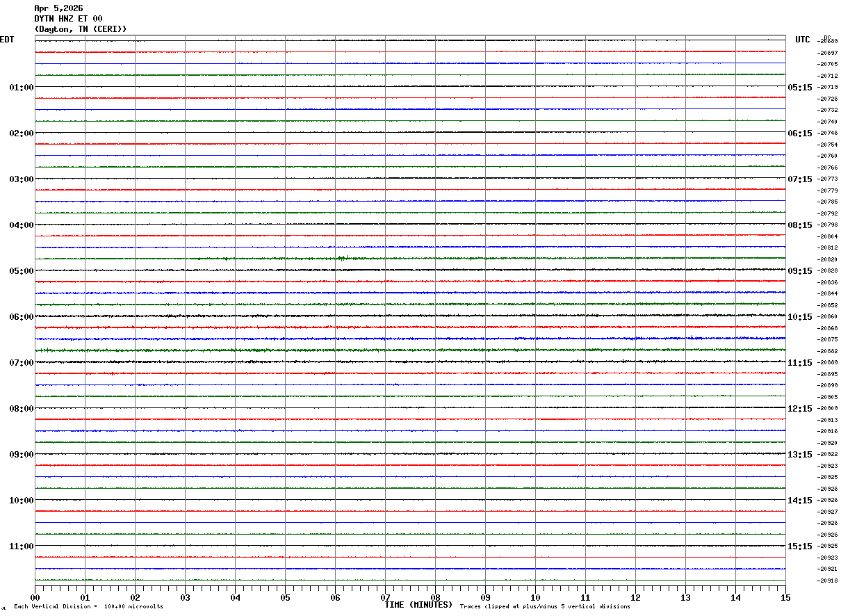Click the Each Vertical Division scale note
Image resolution: width=841 pixels, height=616 pixels.
point(88,606)
